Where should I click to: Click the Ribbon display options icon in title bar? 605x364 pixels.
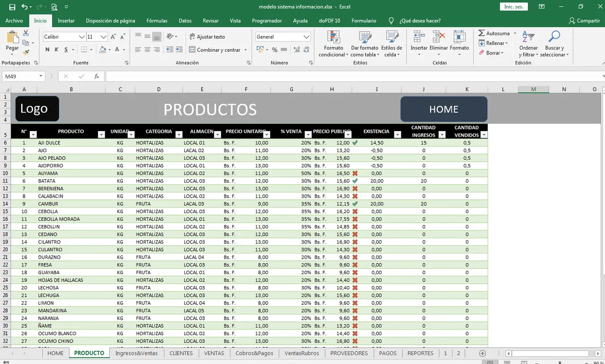542,7
